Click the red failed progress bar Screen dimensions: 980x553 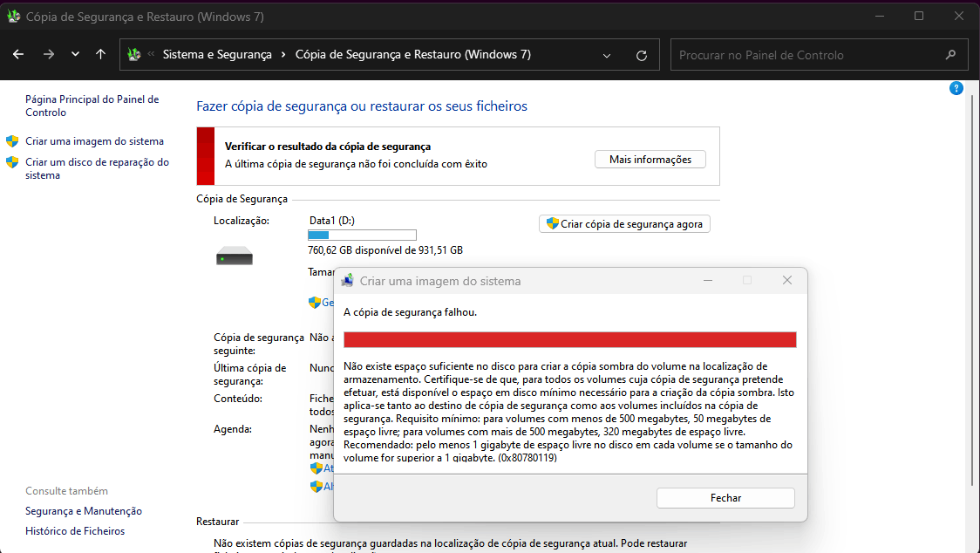point(570,339)
